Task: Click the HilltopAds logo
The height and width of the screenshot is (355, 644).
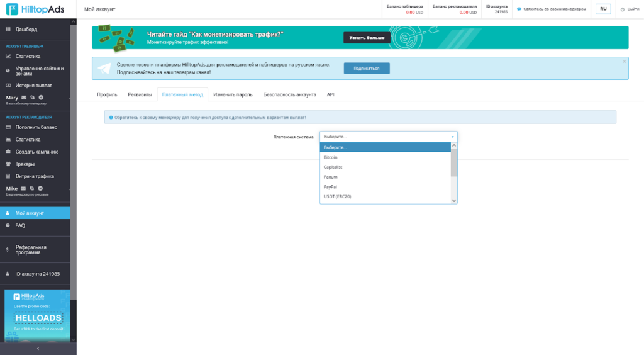Action: (x=35, y=9)
